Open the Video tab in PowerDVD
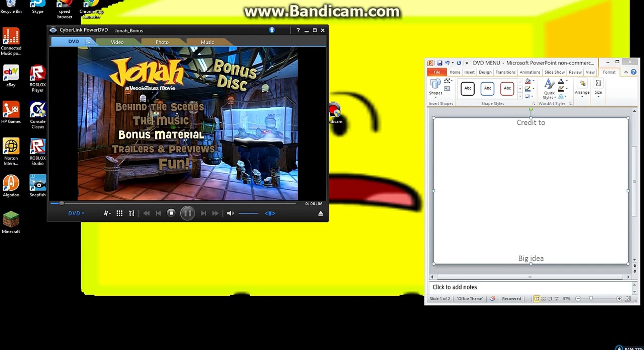Screen dimensions: 644x350 117,41
